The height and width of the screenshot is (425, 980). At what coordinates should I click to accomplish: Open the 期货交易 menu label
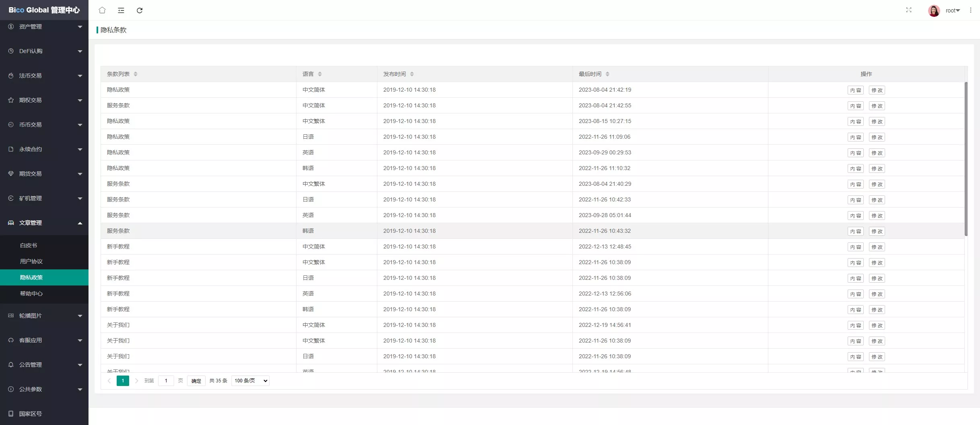click(x=31, y=174)
